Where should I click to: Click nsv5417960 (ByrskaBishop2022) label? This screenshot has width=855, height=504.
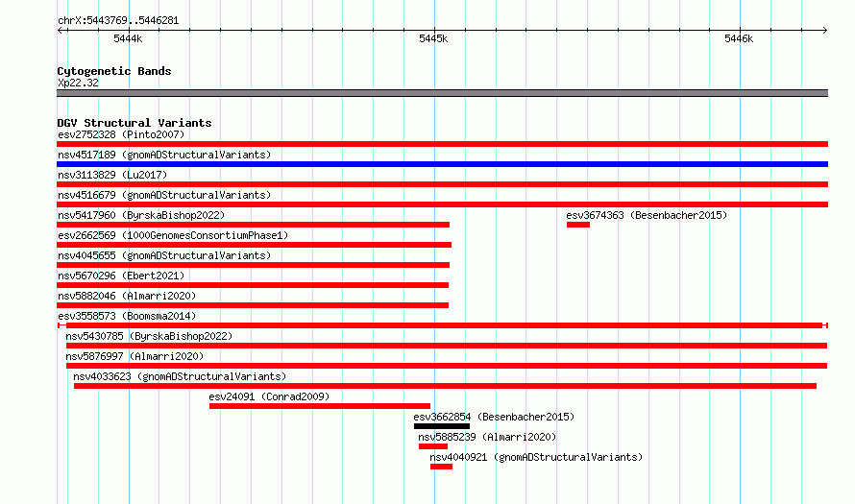click(x=141, y=215)
